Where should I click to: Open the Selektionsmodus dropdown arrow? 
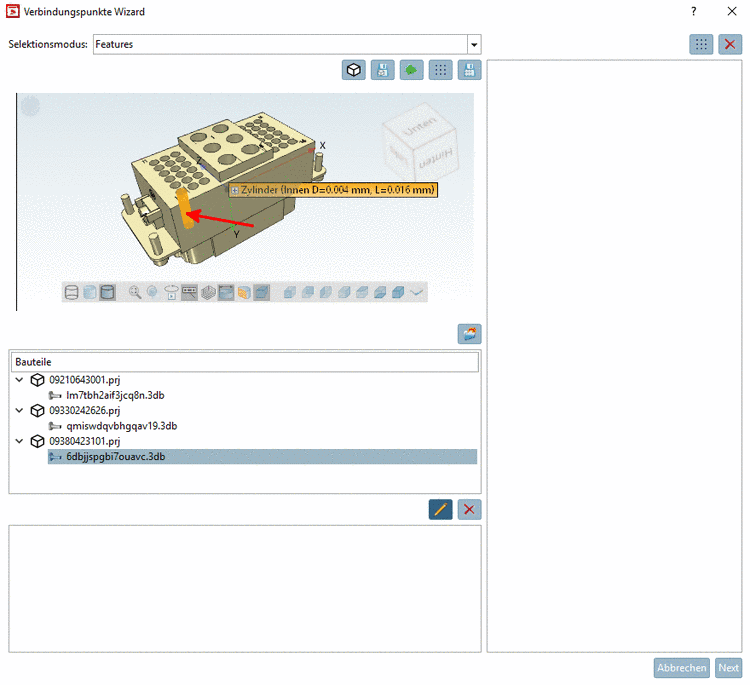474,44
